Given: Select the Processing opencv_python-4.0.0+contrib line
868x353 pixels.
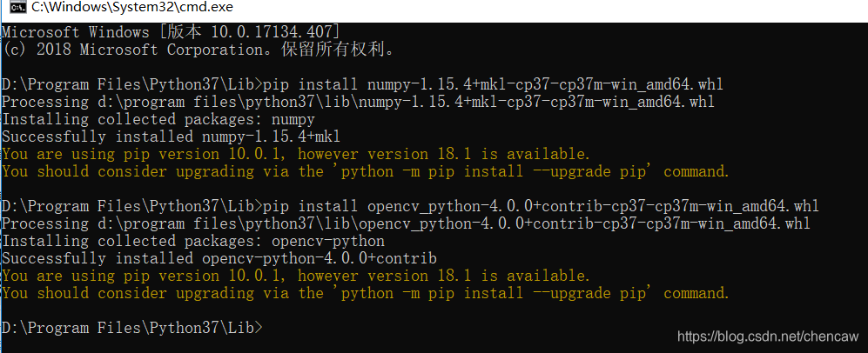Looking at the screenshot, I should [x=406, y=223].
